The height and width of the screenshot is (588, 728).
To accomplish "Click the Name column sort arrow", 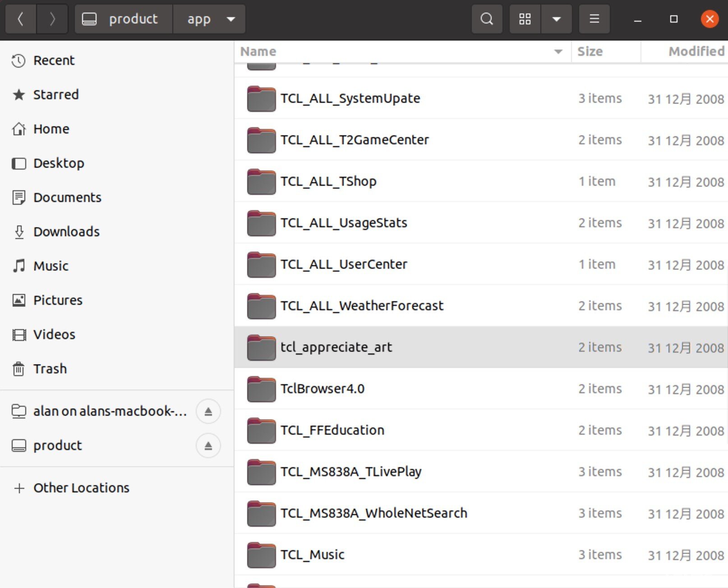I will [558, 51].
